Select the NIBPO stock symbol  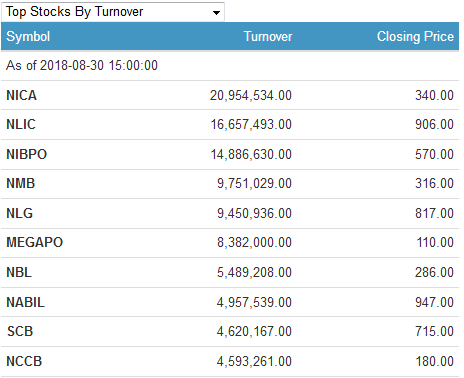tap(27, 154)
